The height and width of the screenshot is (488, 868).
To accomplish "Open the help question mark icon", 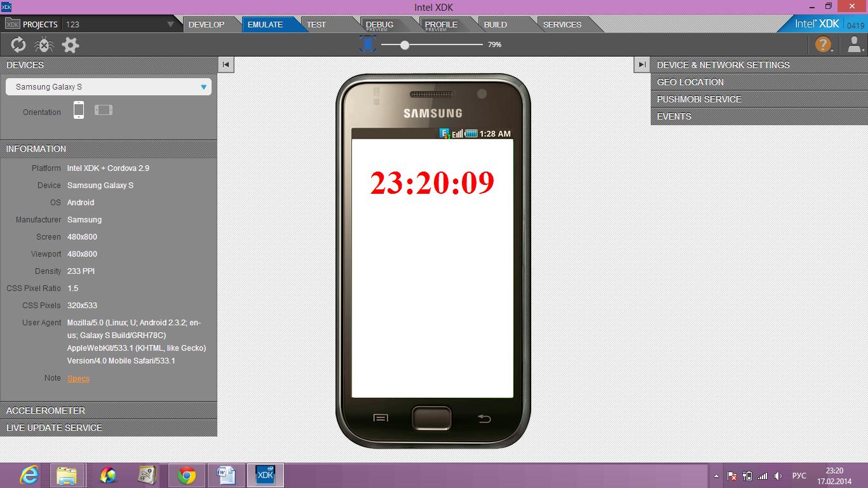I will (824, 44).
